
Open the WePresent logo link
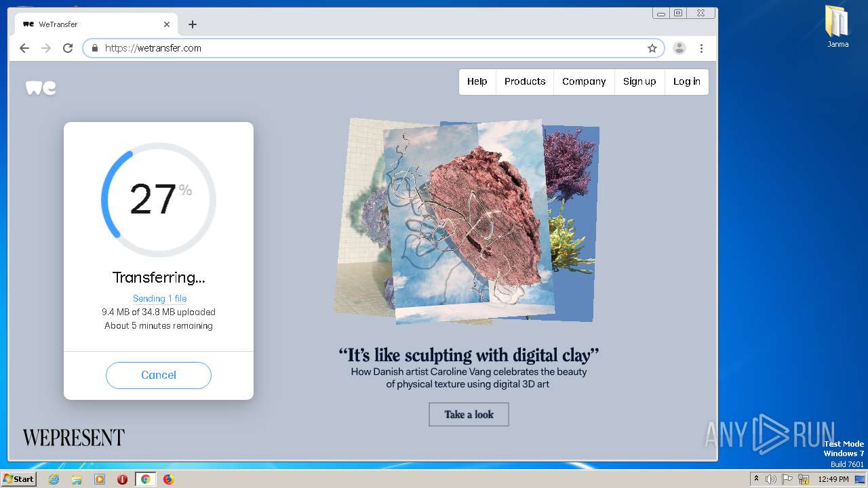74,438
